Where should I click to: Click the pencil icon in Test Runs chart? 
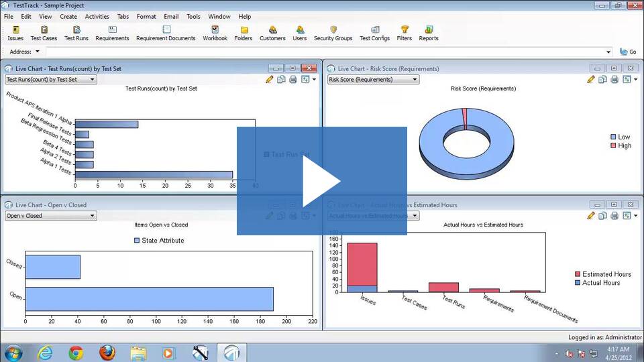pyautogui.click(x=270, y=80)
